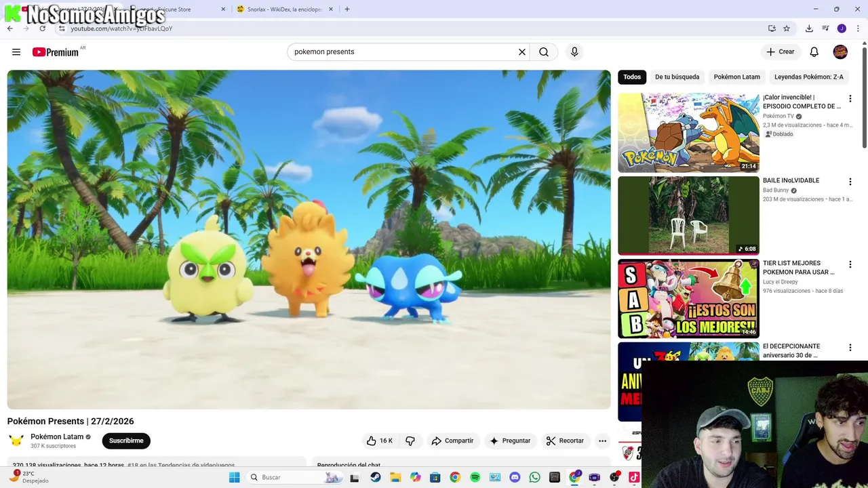
Task: Select the 'Leyendas Pokémon: Z-A' chip
Action: click(x=809, y=77)
